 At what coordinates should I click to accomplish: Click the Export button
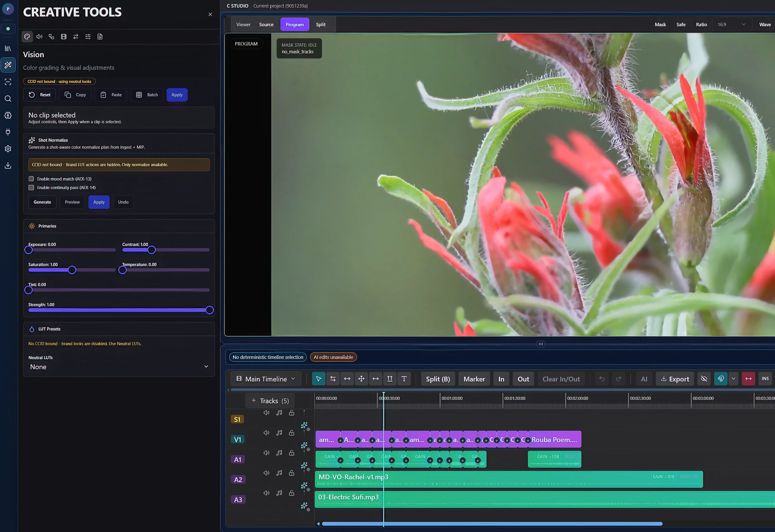675,379
